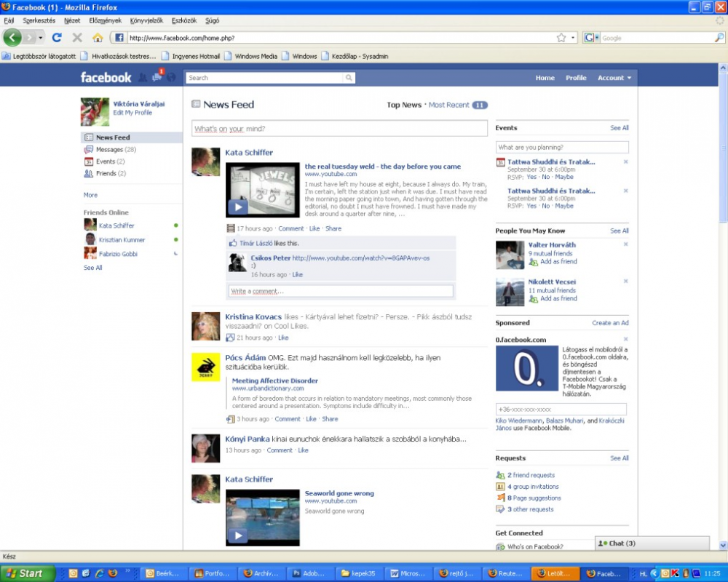Image resolution: width=728 pixels, height=582 pixels.
Task: Open messages icon with red notification badge
Action: pos(157,76)
